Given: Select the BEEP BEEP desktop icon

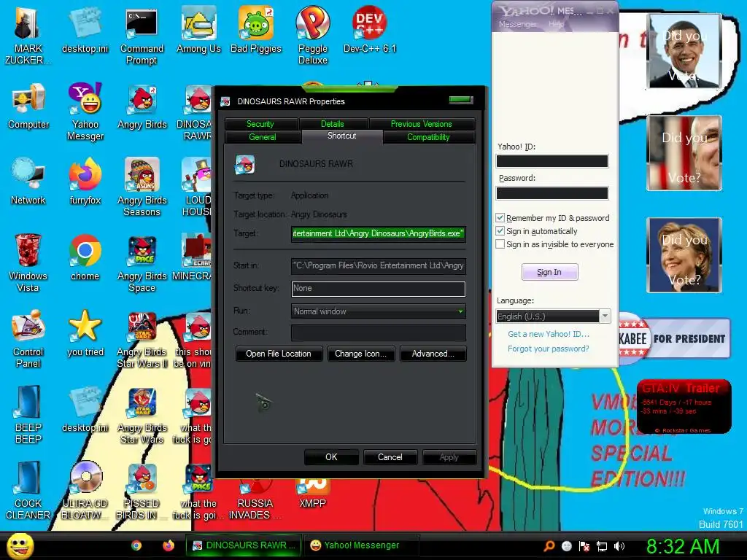Looking at the screenshot, I should [x=28, y=415].
